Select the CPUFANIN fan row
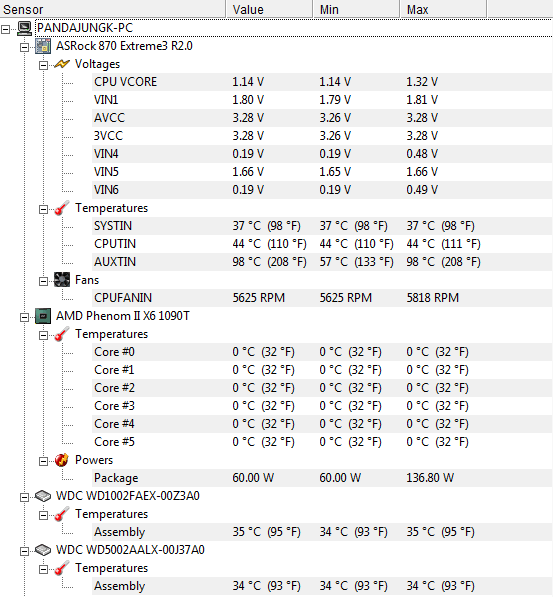Image resolution: width=553 pixels, height=597 pixels. tap(322, 298)
